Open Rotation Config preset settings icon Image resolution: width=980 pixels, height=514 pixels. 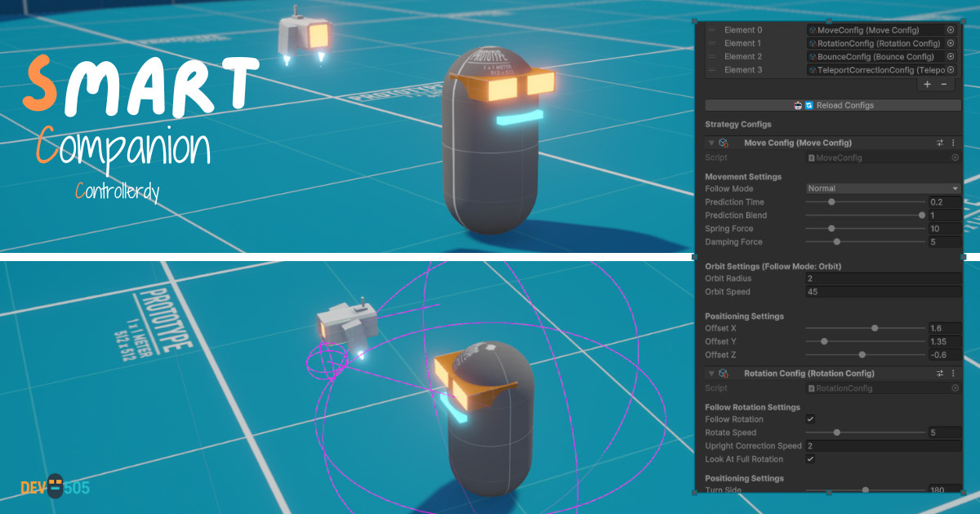coord(940,373)
